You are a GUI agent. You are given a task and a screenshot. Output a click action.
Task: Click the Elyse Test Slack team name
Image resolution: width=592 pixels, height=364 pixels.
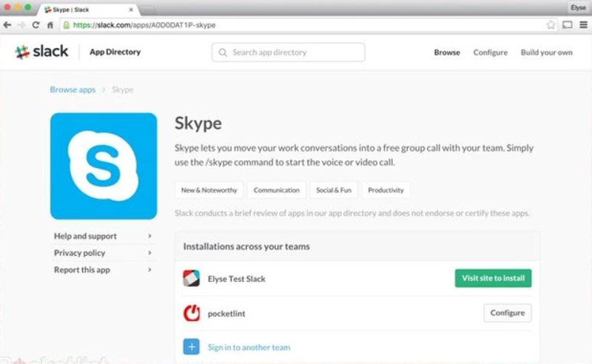(x=236, y=279)
